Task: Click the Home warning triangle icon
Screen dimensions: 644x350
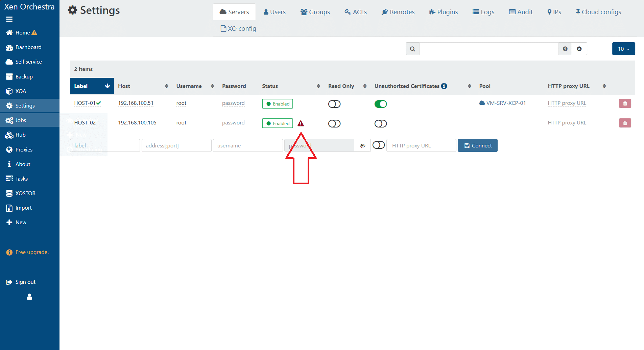Action: 34,33
